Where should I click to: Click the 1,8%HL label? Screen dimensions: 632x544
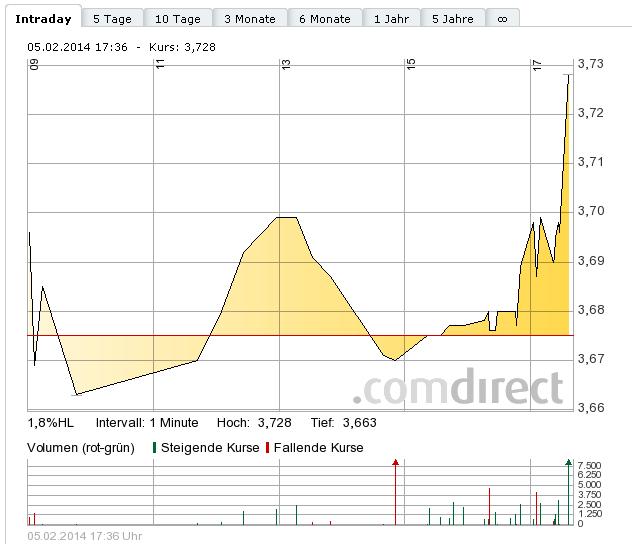tap(50, 423)
